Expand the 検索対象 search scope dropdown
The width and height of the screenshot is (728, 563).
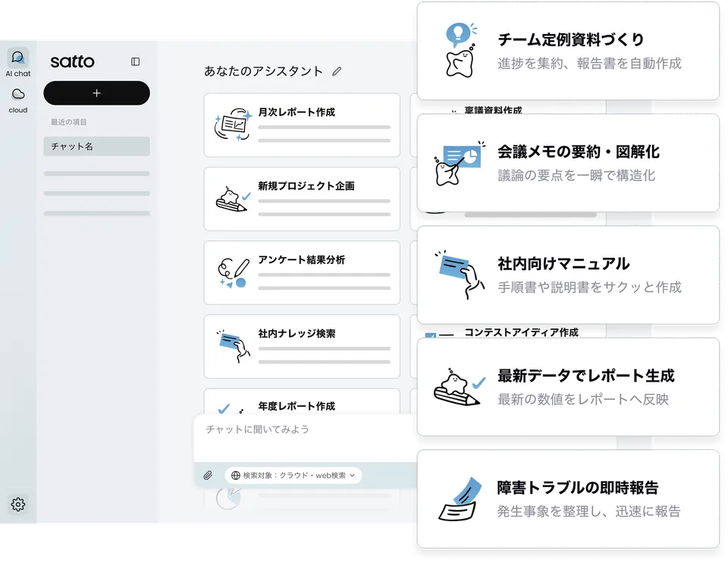tap(293, 475)
